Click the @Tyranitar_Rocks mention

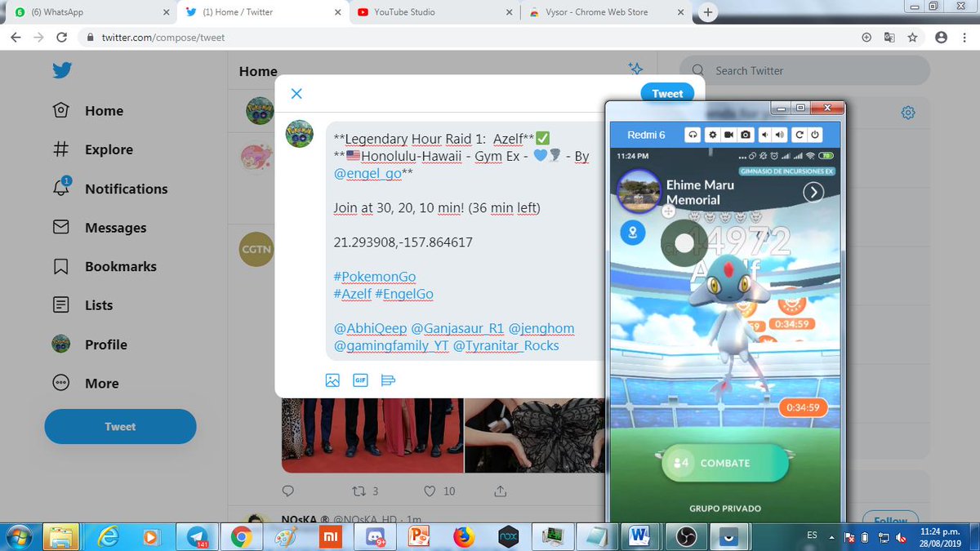506,345
